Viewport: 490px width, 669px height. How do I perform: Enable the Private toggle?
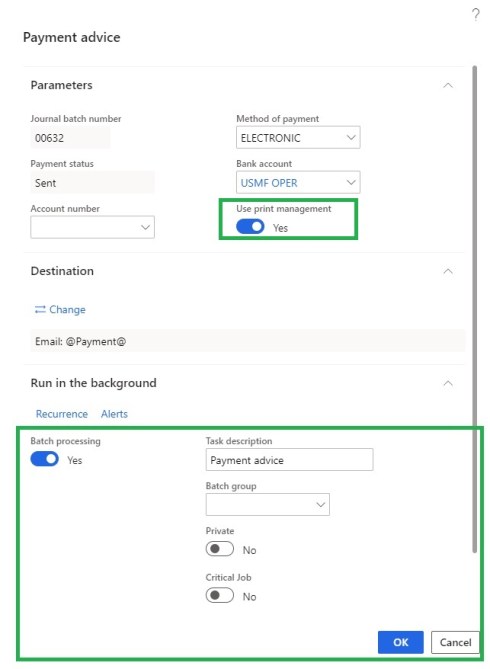tap(219, 549)
